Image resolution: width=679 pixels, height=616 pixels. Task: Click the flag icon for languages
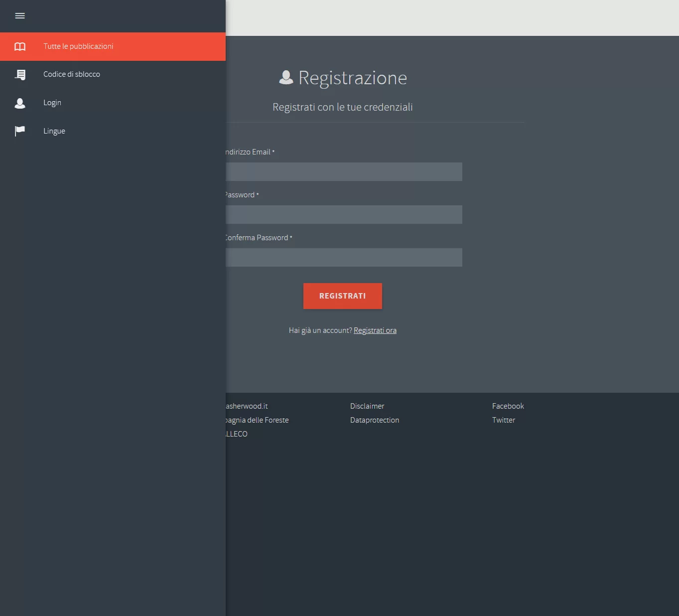tap(20, 131)
